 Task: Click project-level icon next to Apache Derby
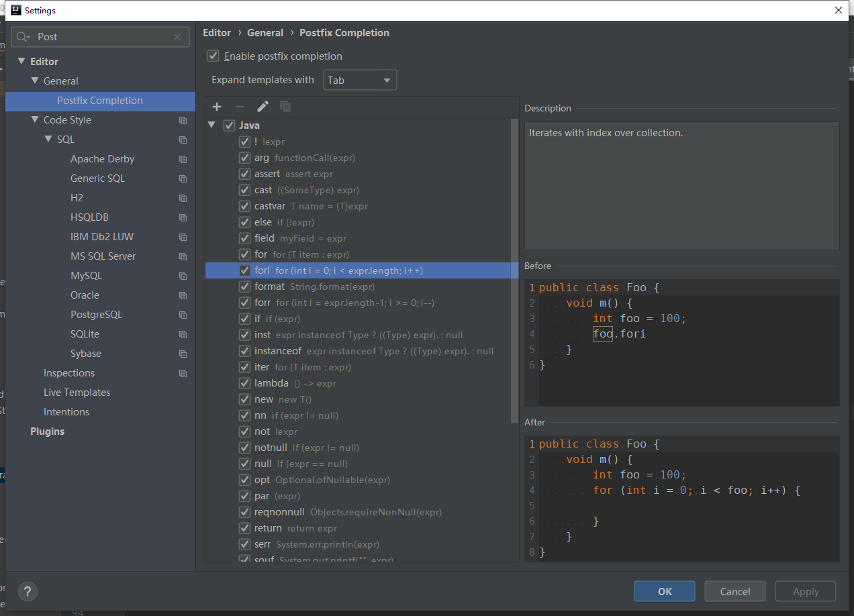click(x=183, y=159)
